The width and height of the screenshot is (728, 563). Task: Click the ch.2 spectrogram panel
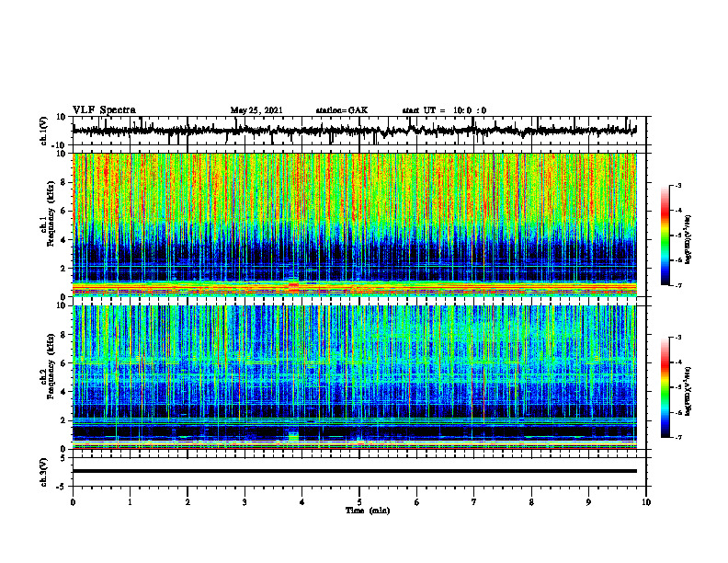[355, 377]
